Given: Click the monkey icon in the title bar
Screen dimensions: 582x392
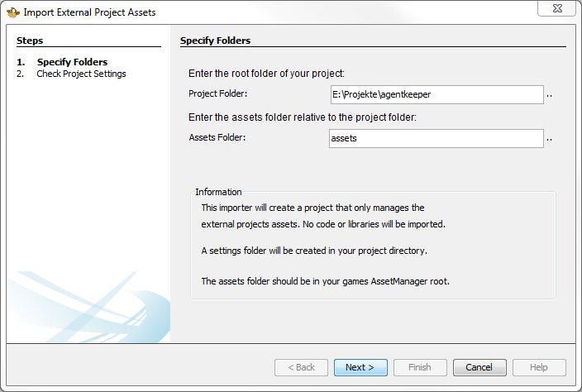Looking at the screenshot, I should tap(12, 12).
